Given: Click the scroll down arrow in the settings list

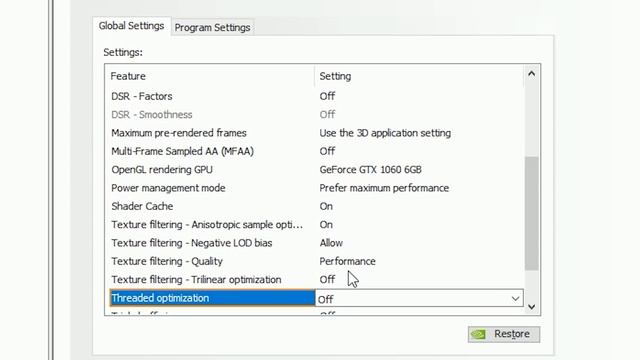Looking at the screenshot, I should click(x=531, y=307).
